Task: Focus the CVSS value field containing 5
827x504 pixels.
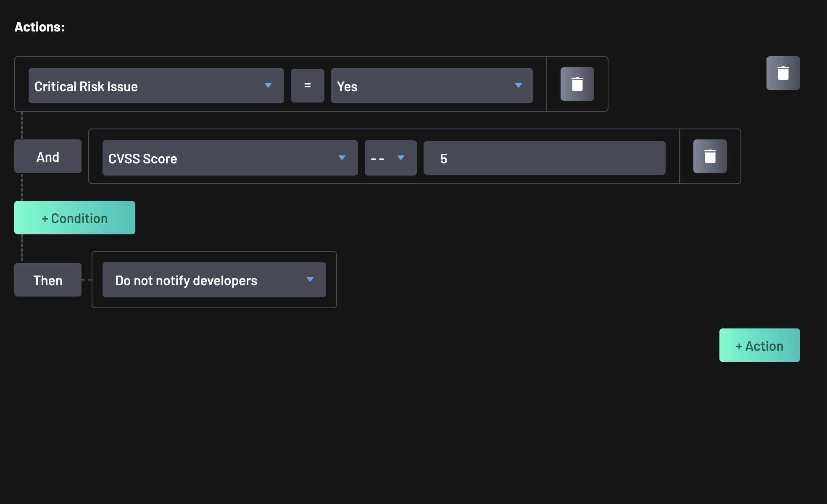Action: (x=544, y=158)
